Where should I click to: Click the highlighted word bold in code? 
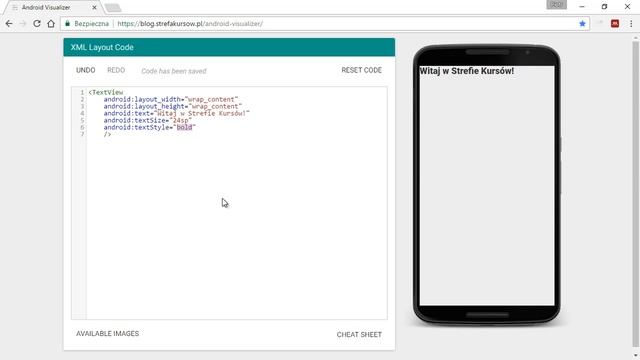184,127
